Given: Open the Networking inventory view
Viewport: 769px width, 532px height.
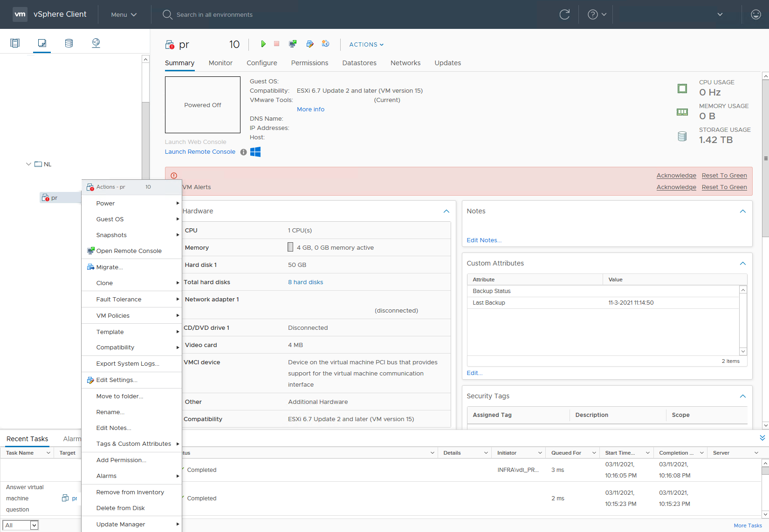Looking at the screenshot, I should [x=96, y=42].
